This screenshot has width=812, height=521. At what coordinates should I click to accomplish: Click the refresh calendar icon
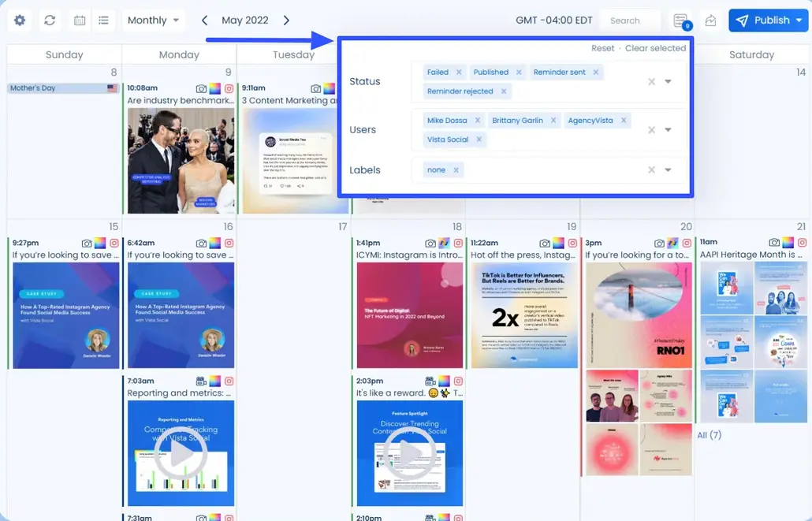click(50, 20)
